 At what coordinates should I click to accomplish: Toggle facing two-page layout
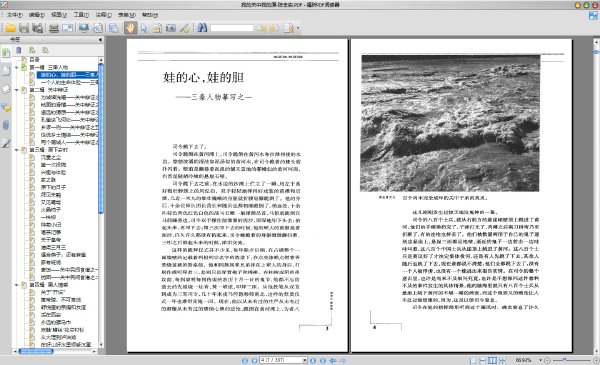492,360
